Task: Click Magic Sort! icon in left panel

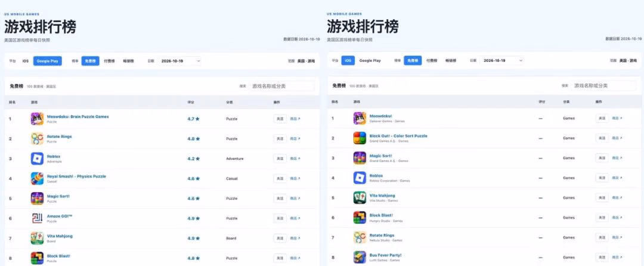Action: click(37, 198)
